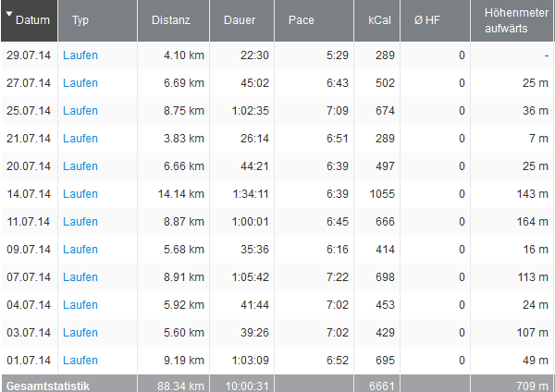The image size is (555, 392).
Task: Open the 14.14 km Laufen activity link
Action: coord(80,194)
